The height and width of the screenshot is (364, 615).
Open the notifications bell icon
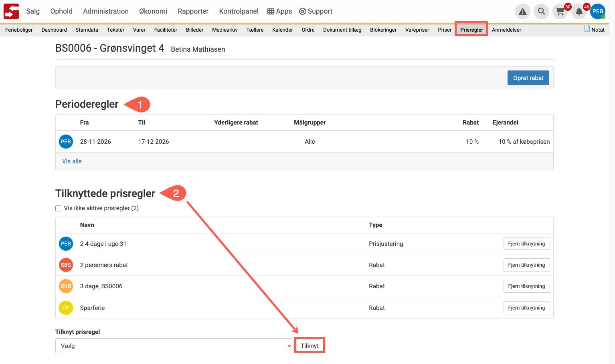(x=579, y=12)
